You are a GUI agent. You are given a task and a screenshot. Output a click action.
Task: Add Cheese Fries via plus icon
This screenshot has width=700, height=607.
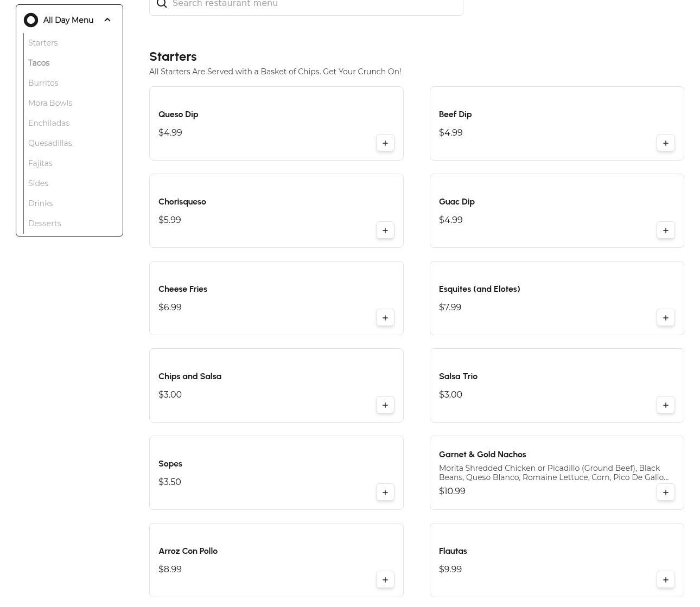pyautogui.click(x=385, y=318)
